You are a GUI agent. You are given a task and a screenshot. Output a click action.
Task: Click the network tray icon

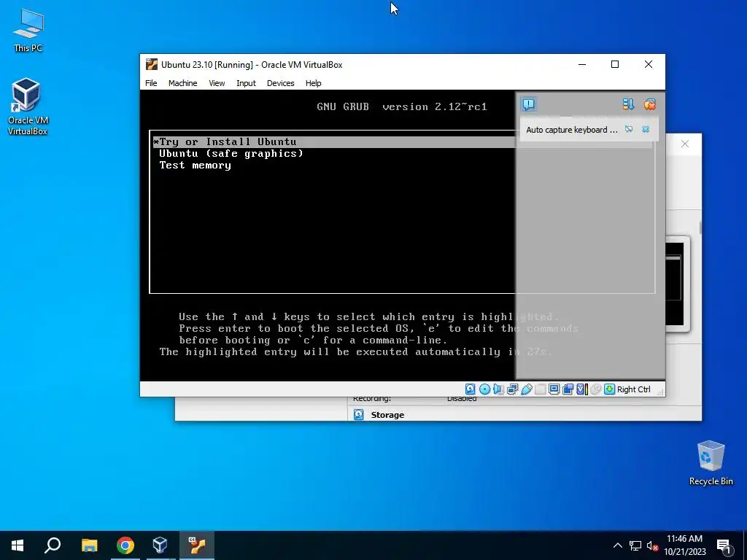click(635, 545)
